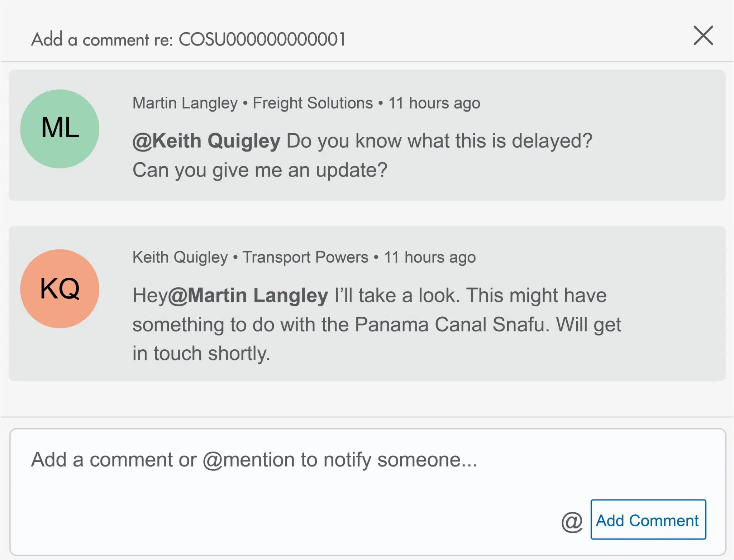Select the Transport Powers company label
Screen dimensions: 734x560
305,257
